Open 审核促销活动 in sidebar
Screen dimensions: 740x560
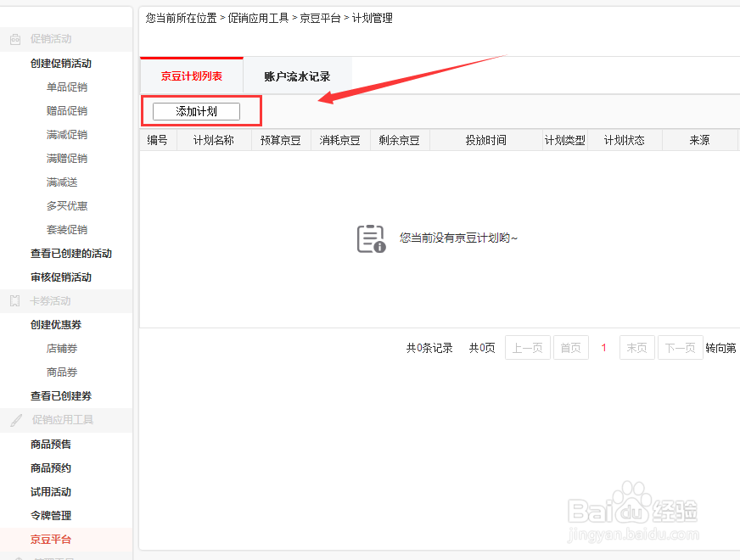[61, 277]
